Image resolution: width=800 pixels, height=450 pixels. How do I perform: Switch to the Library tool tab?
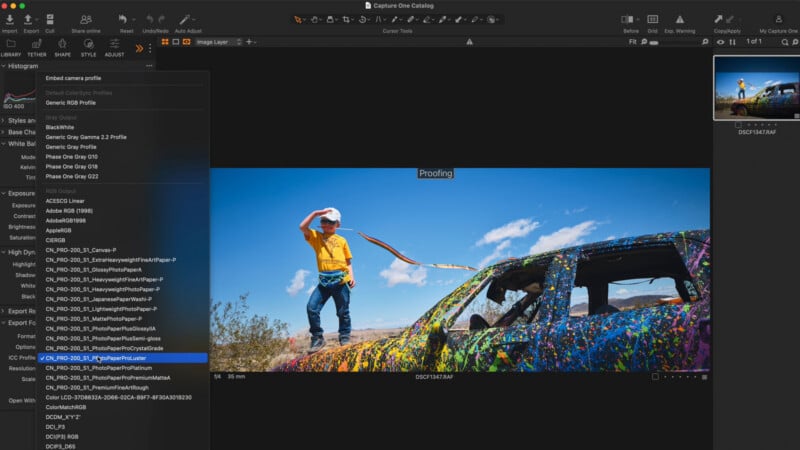point(11,47)
